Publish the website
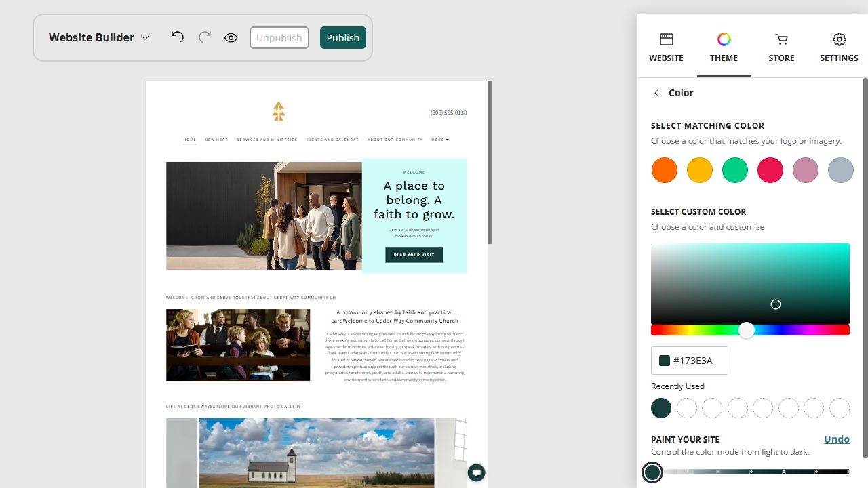868x488 pixels. (x=343, y=38)
